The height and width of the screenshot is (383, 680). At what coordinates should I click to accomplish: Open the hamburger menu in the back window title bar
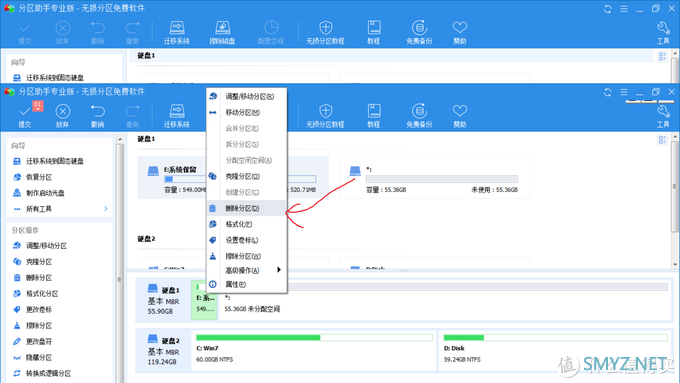624,9
